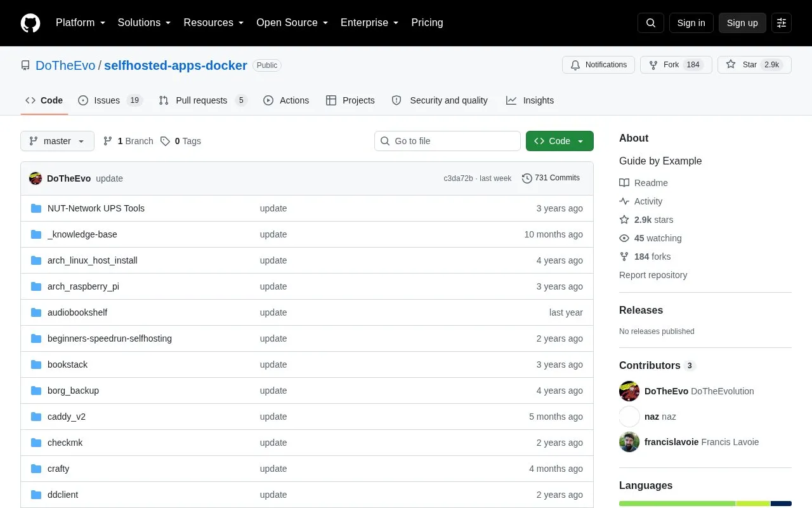Click the star icon to star repository
The width and height of the screenshot is (812, 508).
pyautogui.click(x=731, y=65)
